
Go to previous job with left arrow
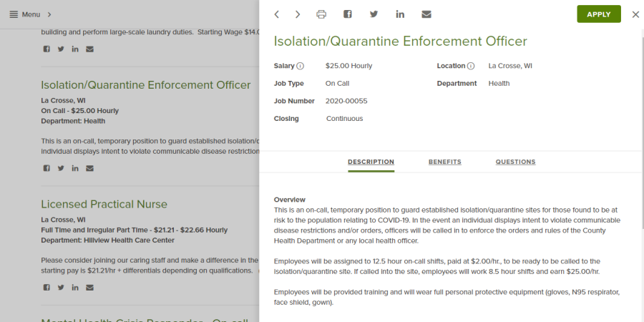point(277,14)
